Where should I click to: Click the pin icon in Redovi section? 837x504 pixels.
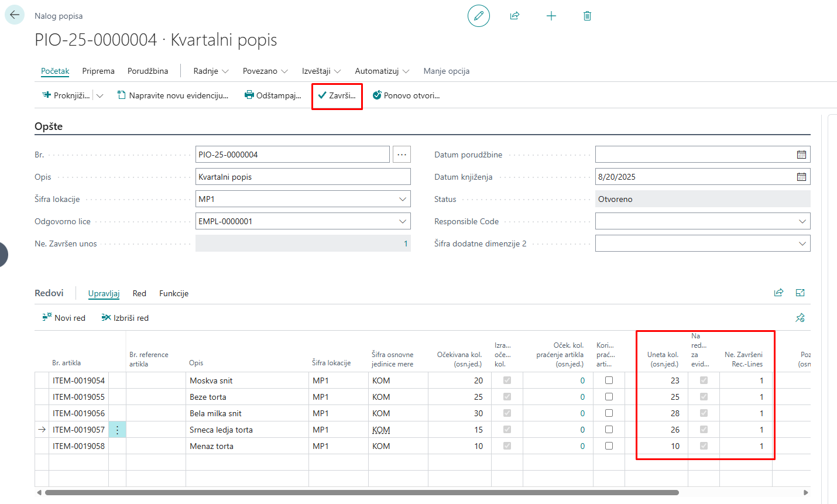click(x=800, y=318)
